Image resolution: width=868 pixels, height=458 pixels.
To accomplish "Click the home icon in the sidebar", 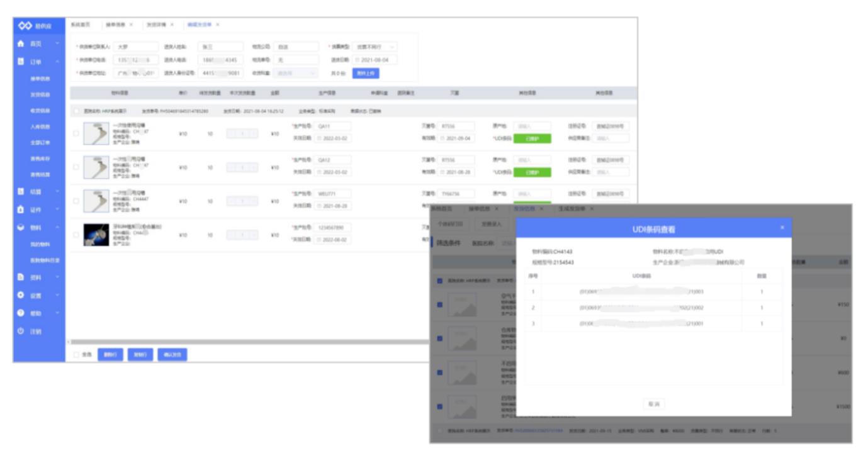I will pos(21,44).
